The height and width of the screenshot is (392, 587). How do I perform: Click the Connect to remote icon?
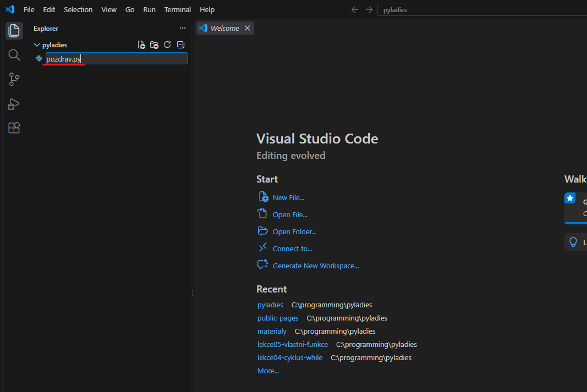click(x=263, y=247)
